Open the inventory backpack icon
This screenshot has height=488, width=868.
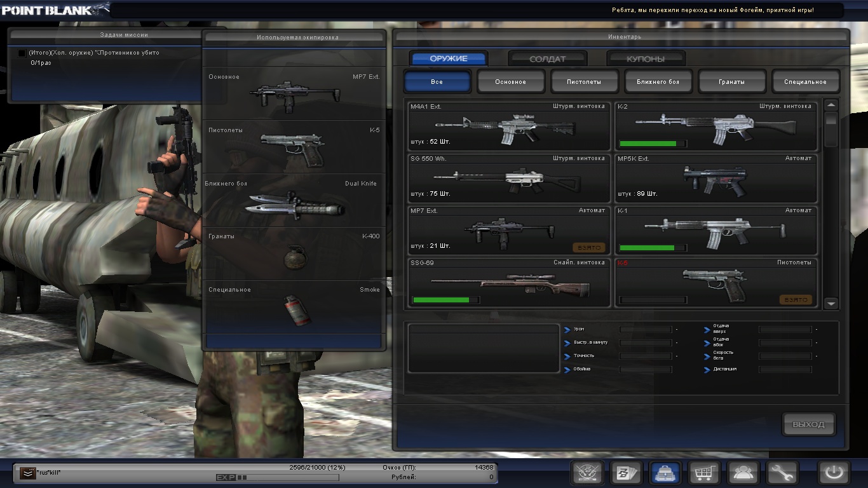pyautogui.click(x=665, y=473)
